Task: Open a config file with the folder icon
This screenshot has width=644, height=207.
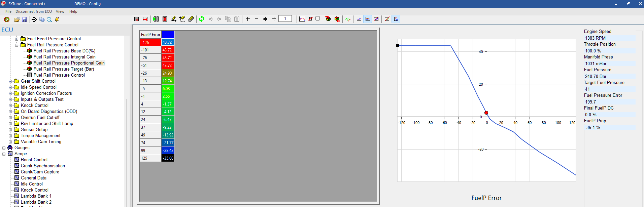Action: 16,19
